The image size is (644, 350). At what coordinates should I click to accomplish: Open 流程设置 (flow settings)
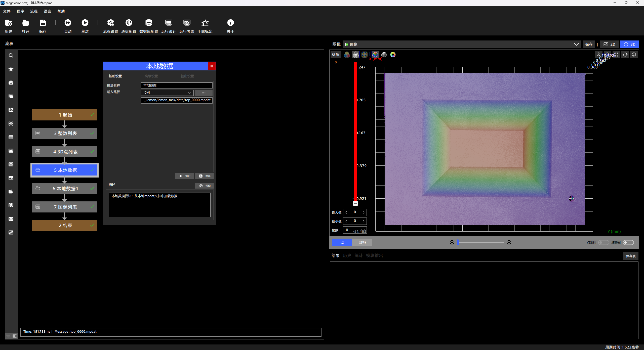111,23
